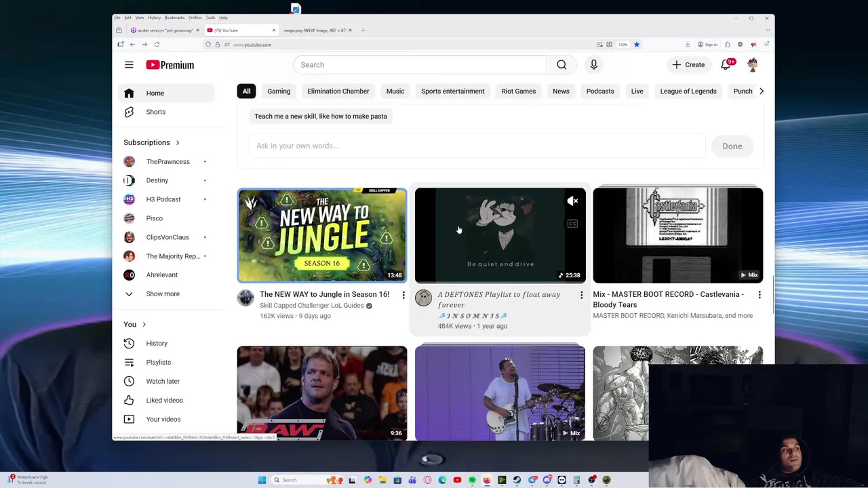The image size is (868, 488).
Task: Select the League of Legends chip
Action: coord(688,91)
